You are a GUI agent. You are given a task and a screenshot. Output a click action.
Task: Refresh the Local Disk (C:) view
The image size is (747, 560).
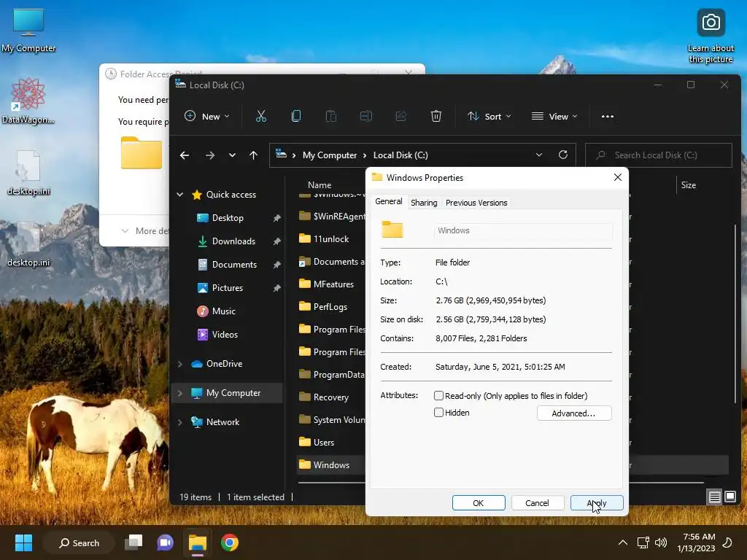tap(563, 155)
